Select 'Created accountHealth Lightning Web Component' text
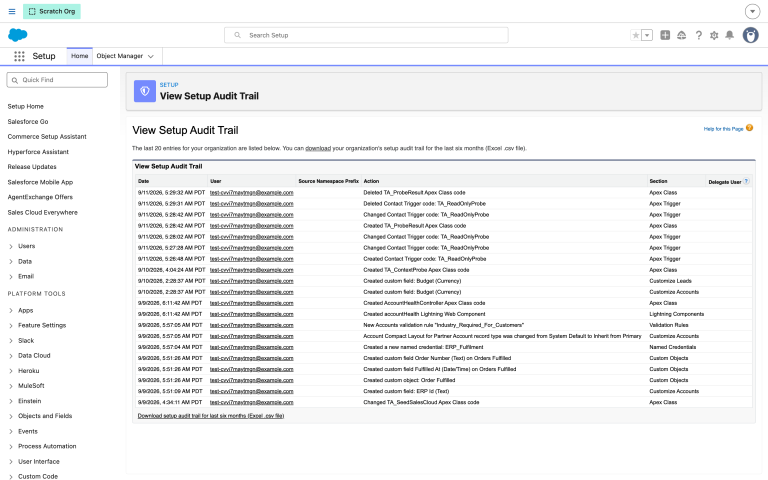 (x=424, y=314)
